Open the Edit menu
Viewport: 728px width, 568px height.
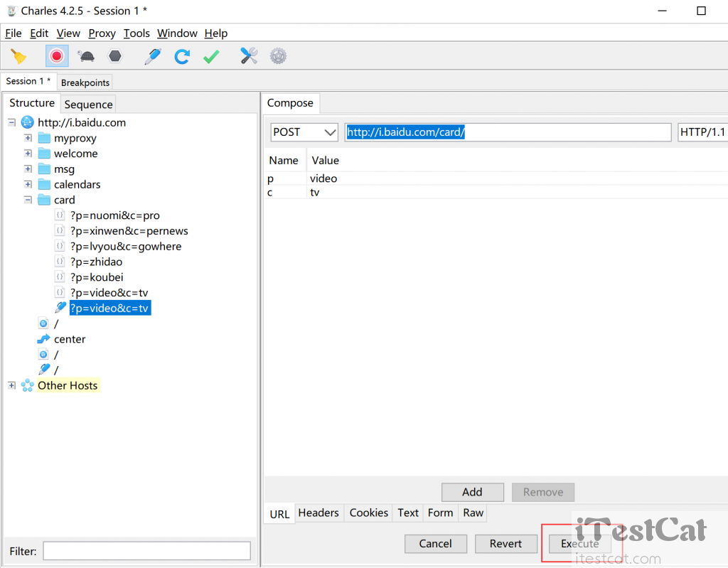[x=39, y=33]
